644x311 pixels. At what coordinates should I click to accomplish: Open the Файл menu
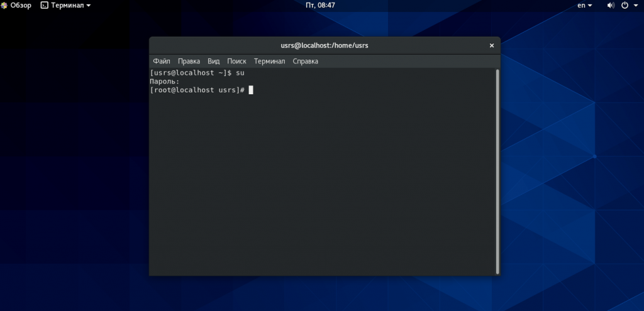point(162,61)
